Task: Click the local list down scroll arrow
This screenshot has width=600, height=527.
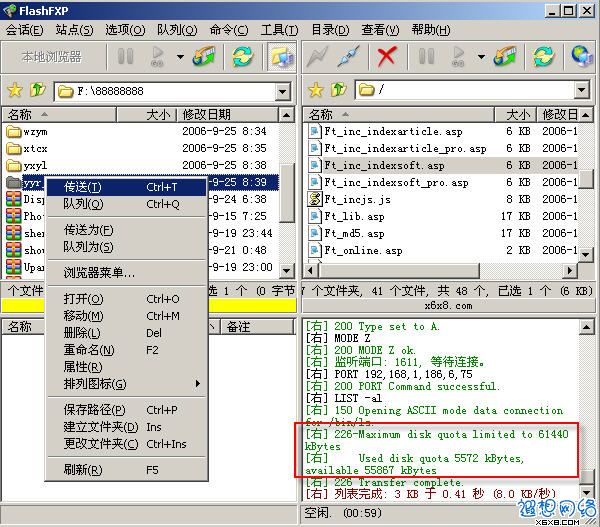Action: (286, 271)
